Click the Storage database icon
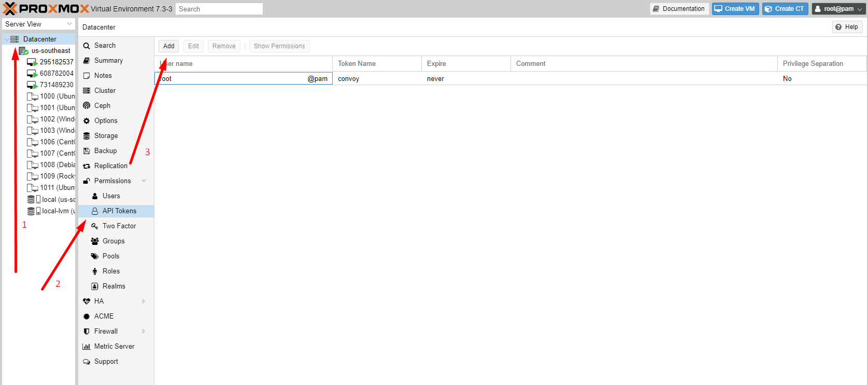This screenshot has width=868, height=385. 87,136
